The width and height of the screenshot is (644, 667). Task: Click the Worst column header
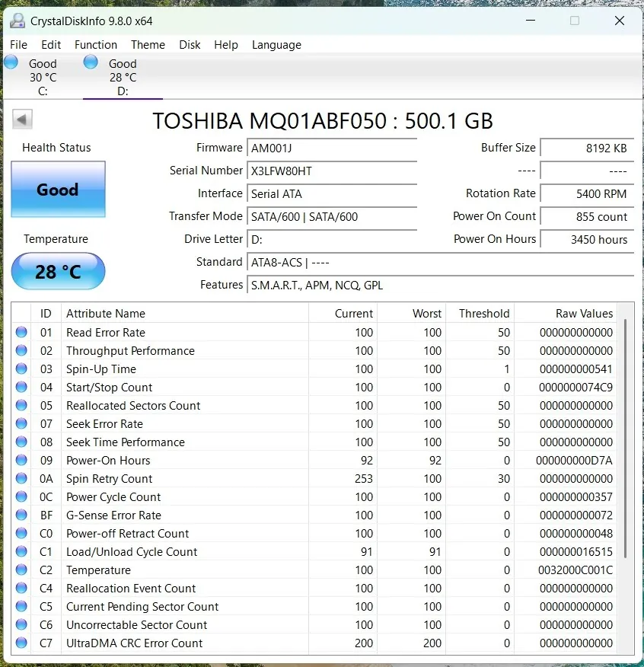tap(411, 314)
